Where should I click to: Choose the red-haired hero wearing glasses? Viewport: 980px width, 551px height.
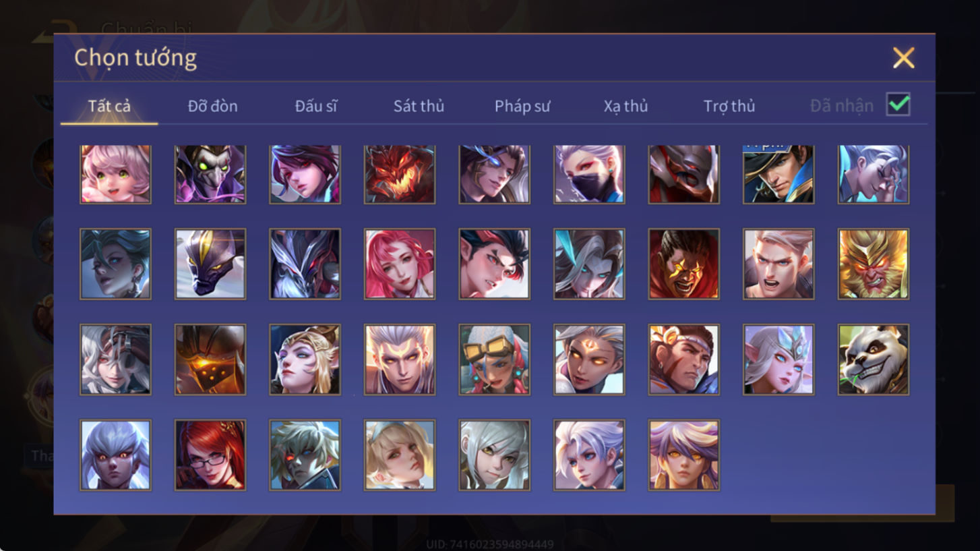(210, 455)
